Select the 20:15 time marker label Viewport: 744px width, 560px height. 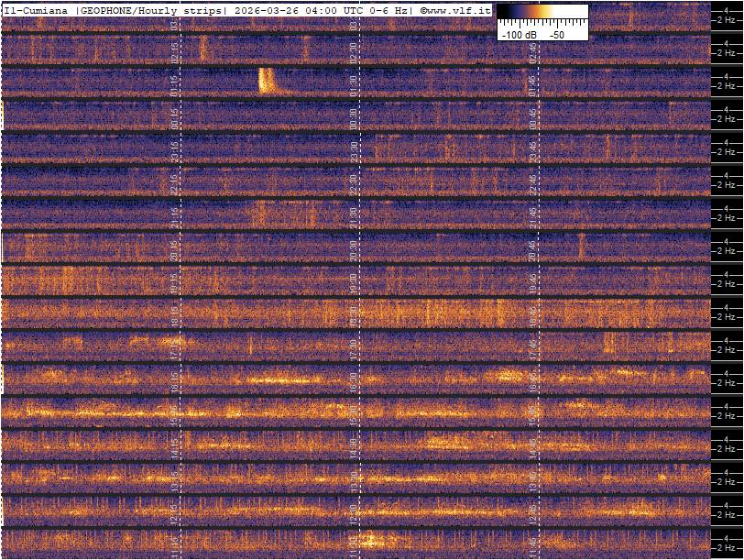[174, 249]
